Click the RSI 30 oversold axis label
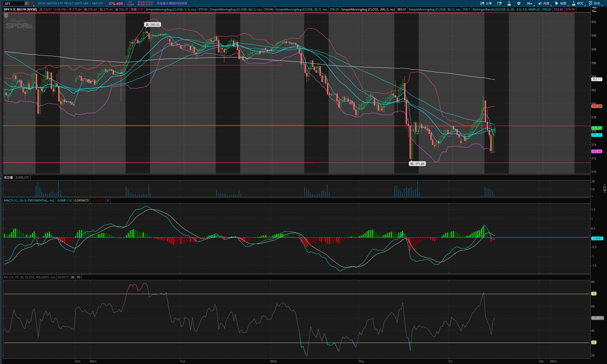The image size is (607, 364). [594, 342]
